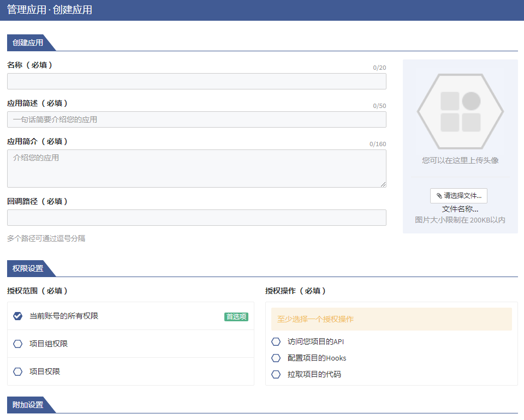
Task: Click the 管理应用 · 创建应用 header title
Action: click(50, 10)
